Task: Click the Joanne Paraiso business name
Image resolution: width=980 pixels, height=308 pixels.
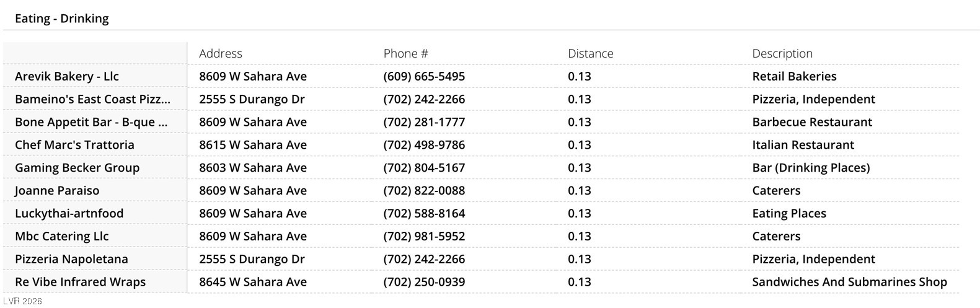Action: click(x=57, y=191)
